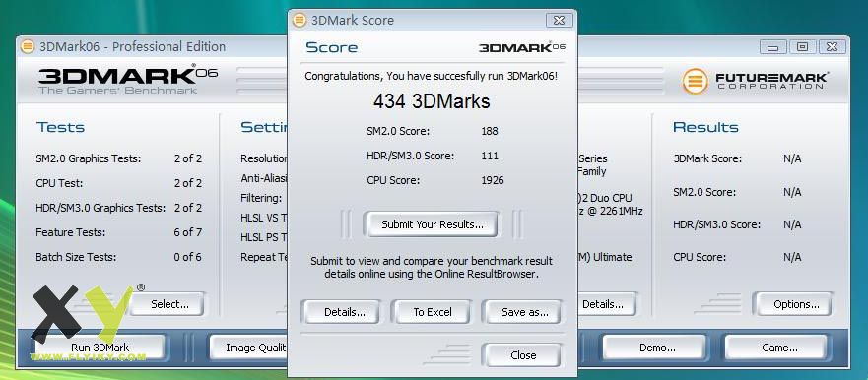
Task: Close the 3DMark Score dialog window
Action: pos(559,21)
